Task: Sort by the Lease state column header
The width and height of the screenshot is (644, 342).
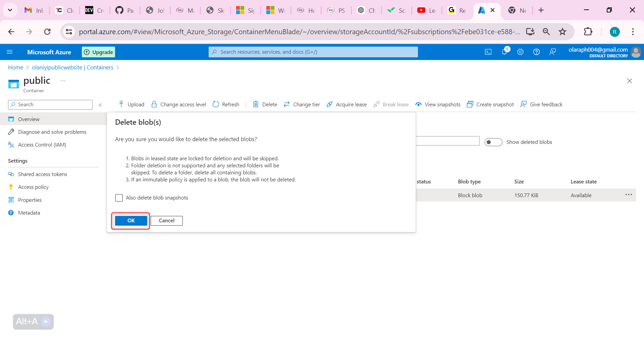Action: [584, 182]
